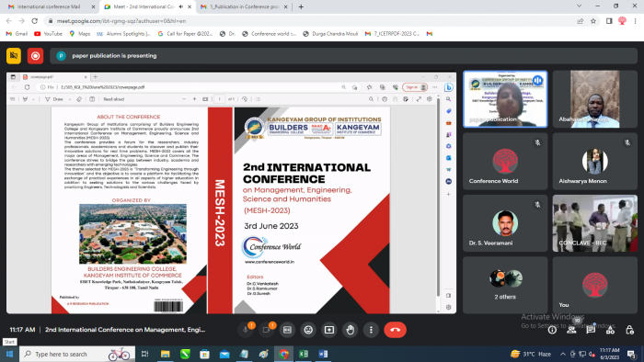Select the CONCLAVE - BEC video tile
The image size is (644, 362).
(x=594, y=223)
